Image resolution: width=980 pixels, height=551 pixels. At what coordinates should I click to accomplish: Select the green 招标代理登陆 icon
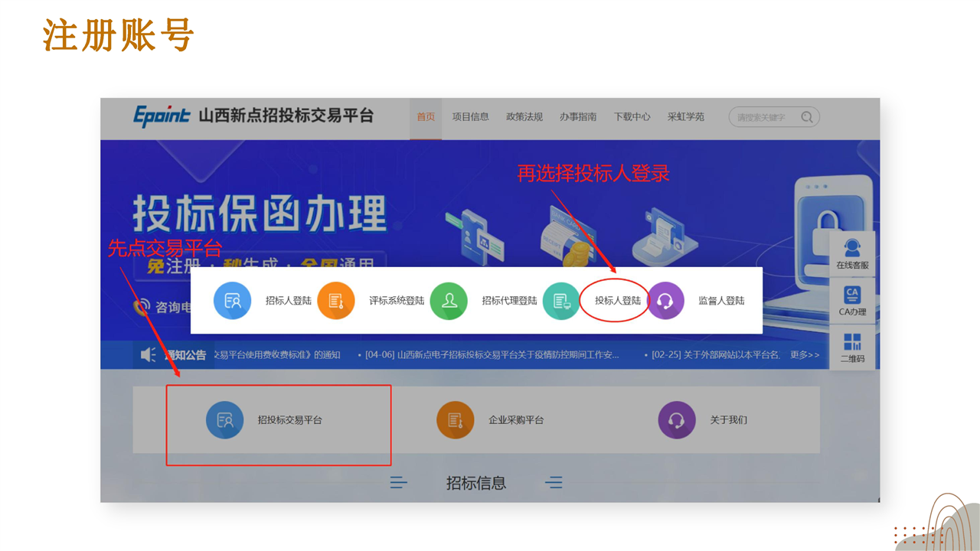[x=449, y=301]
